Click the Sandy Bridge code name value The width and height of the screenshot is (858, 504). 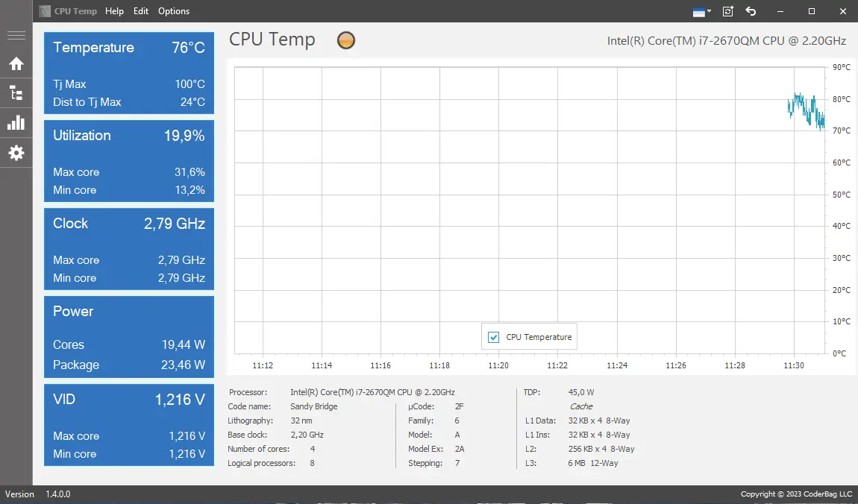point(313,406)
